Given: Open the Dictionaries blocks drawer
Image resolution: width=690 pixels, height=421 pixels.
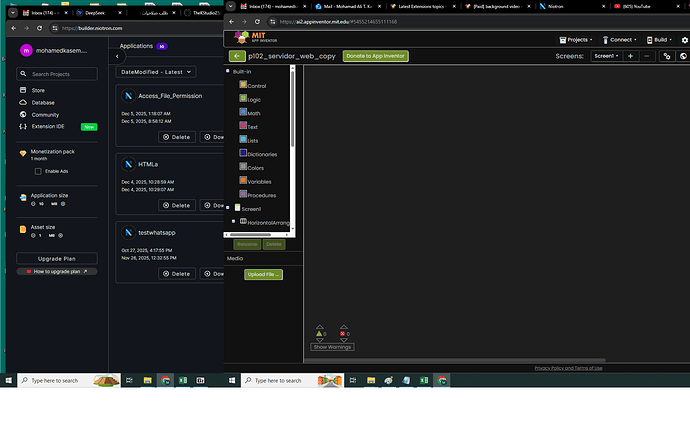Looking at the screenshot, I should (260, 154).
